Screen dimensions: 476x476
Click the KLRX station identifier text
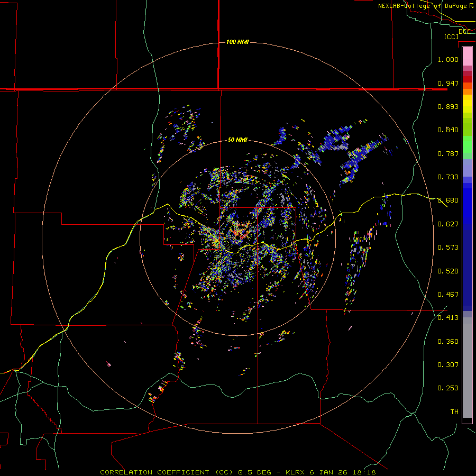point(295,472)
